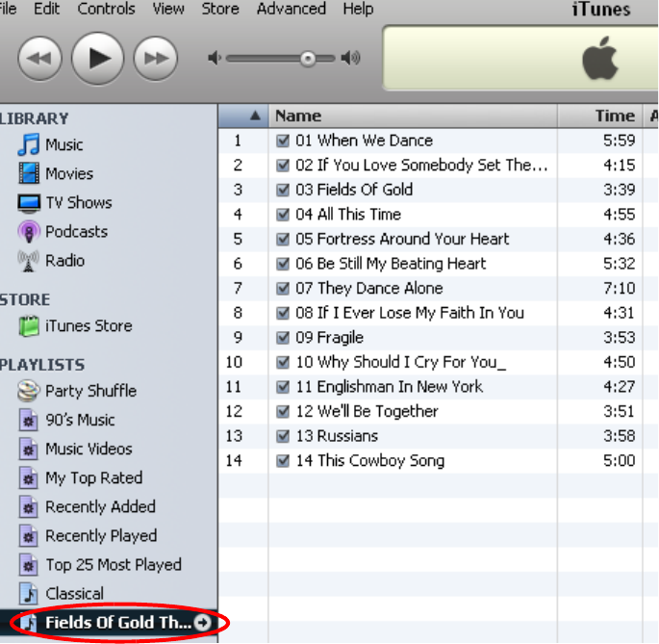The image size is (659, 644).
Task: Select the Party Shuffle playlist icon
Action: click(29, 391)
